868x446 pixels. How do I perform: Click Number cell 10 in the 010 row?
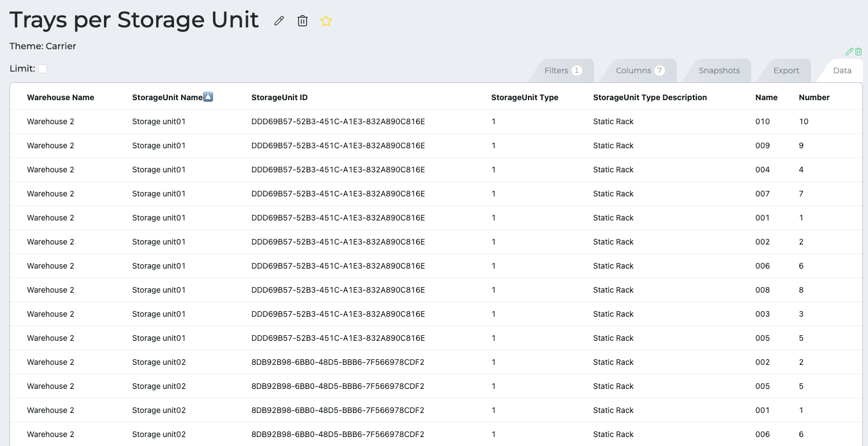(x=804, y=121)
